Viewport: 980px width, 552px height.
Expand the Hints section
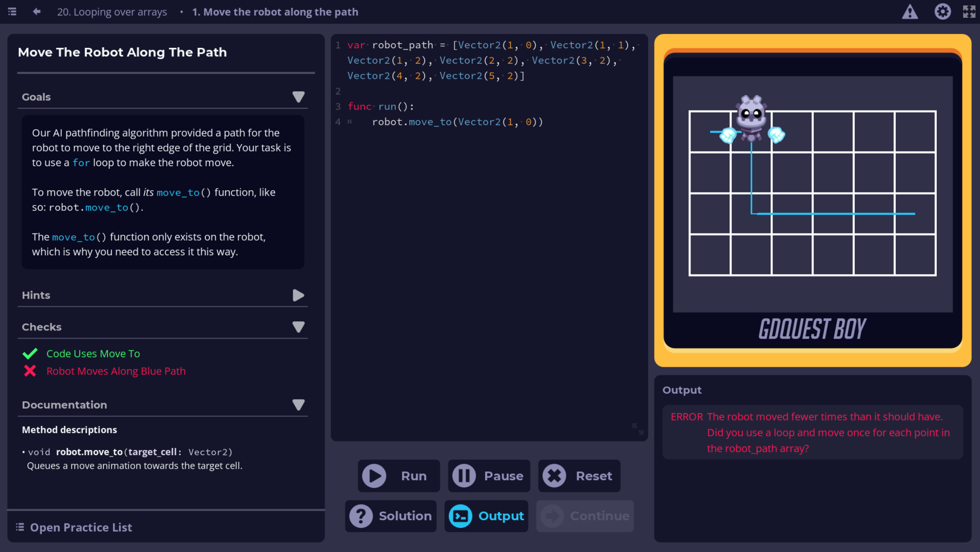tap(299, 295)
